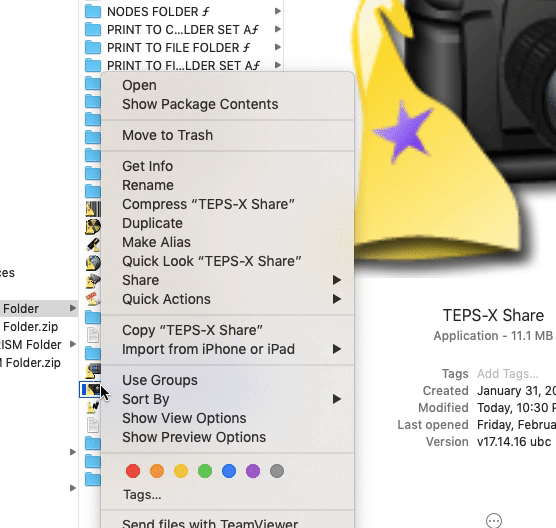556x528 pixels.
Task: Select PRINT TO FILE FOLDER ƒ
Action: [178, 48]
